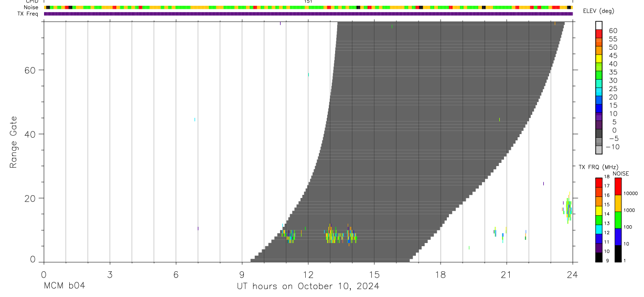The width and height of the screenshot is (644, 297).
Task: Pick the green swatch in the NOISE legend
Action: pyautogui.click(x=618, y=219)
